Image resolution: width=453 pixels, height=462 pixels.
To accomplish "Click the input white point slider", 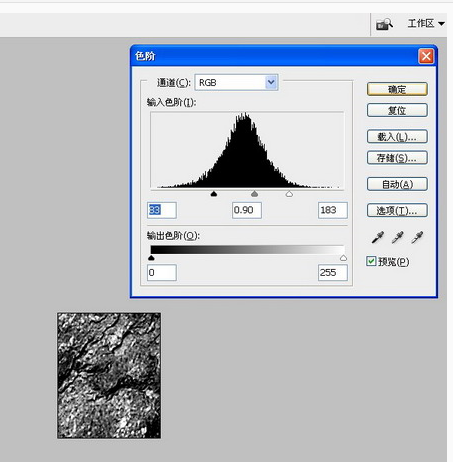I will 289,194.
